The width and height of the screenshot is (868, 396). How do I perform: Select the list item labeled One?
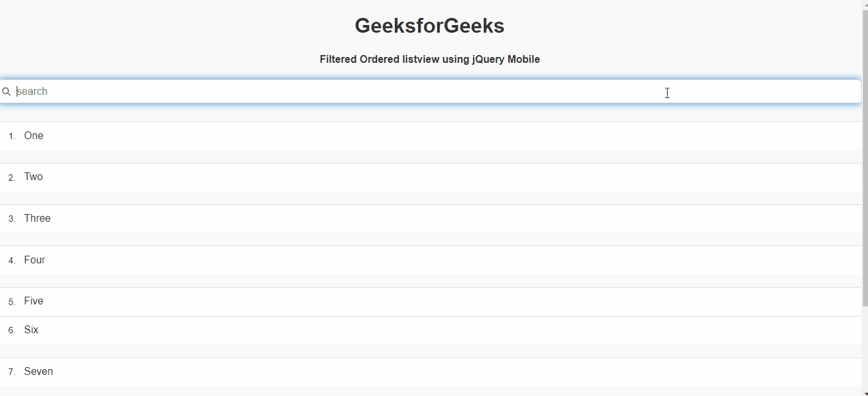coord(34,136)
